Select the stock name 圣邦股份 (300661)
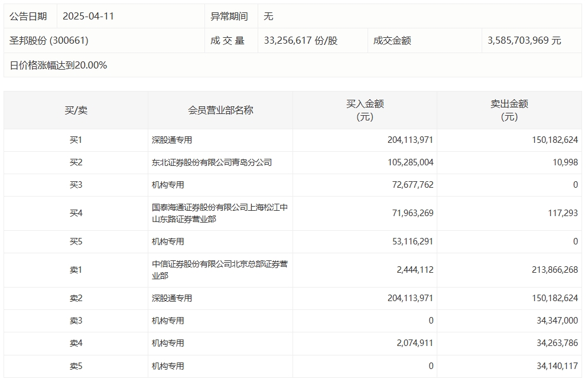Viewport: 588px width, 382px height. [x=49, y=41]
